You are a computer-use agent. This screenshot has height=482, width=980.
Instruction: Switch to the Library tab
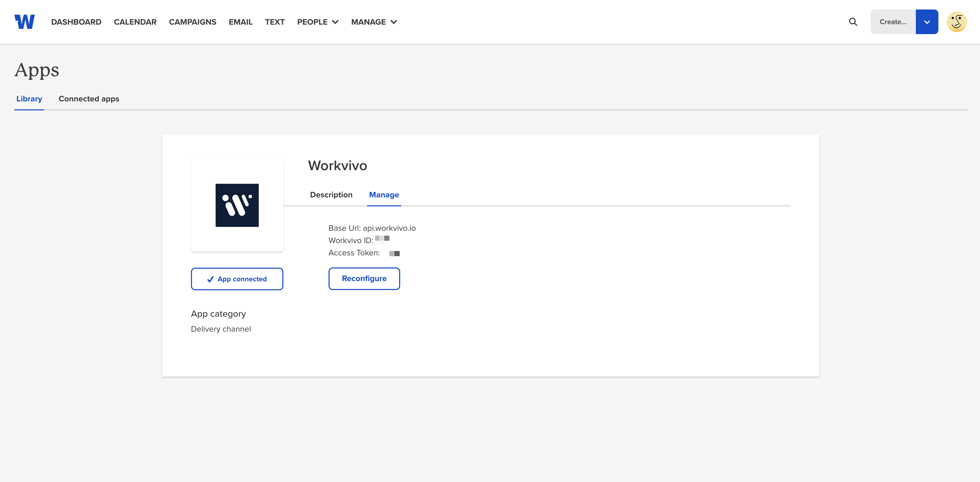[29, 99]
